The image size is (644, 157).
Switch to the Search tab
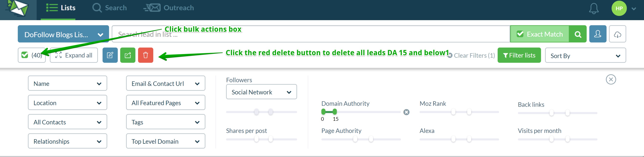point(110,8)
